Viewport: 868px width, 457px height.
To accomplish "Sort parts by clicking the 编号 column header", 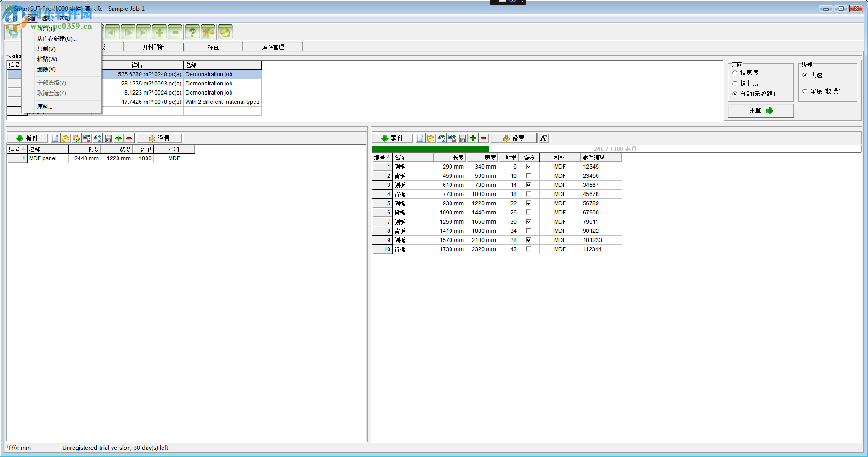I will tap(382, 158).
